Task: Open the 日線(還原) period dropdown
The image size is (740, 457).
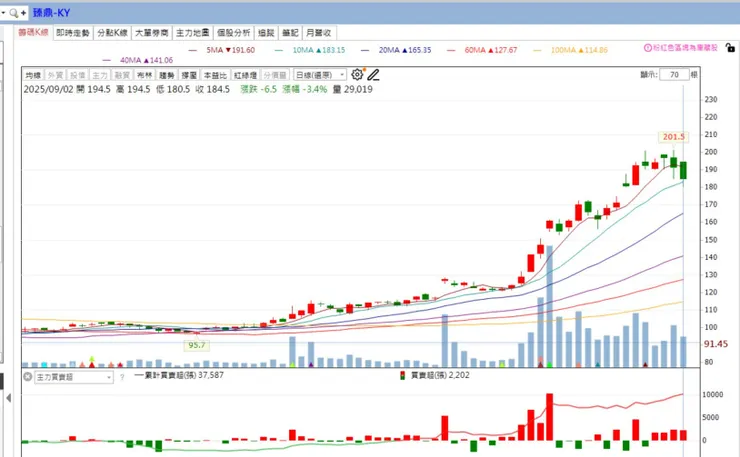Action: pos(320,75)
